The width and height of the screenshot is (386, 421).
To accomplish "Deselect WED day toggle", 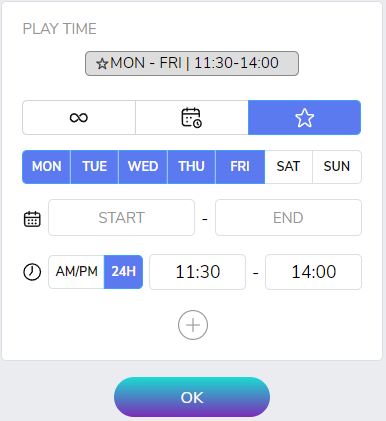I will [143, 167].
